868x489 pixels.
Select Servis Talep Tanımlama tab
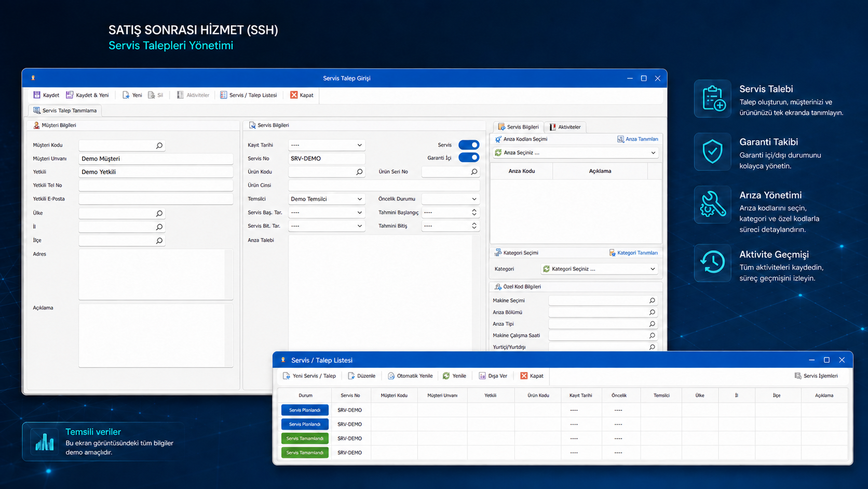point(65,111)
